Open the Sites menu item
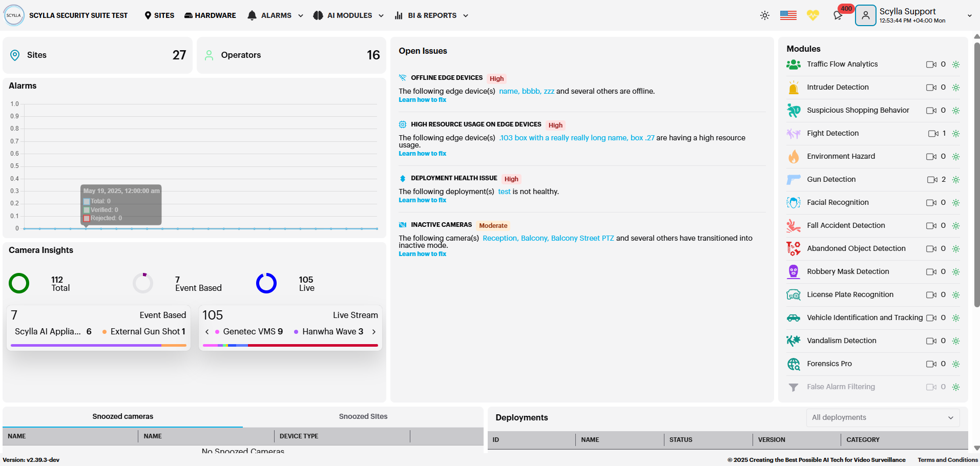980x466 pixels. point(159,15)
